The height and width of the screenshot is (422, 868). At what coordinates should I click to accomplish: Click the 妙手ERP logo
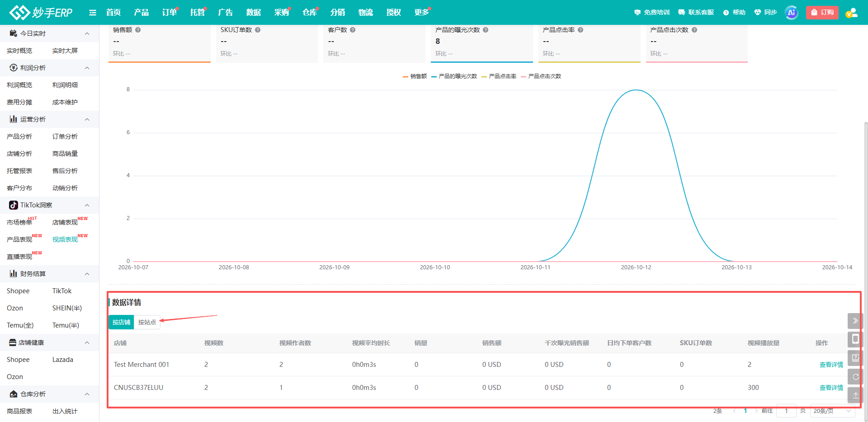click(x=41, y=12)
